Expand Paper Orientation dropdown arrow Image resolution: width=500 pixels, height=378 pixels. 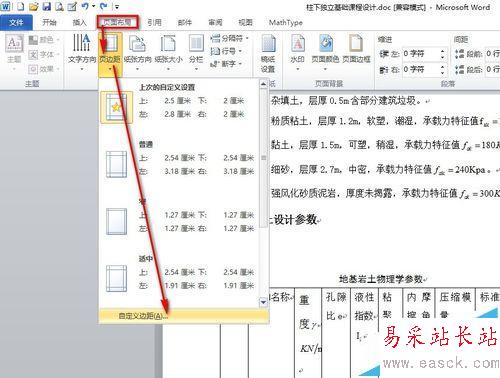137,69
